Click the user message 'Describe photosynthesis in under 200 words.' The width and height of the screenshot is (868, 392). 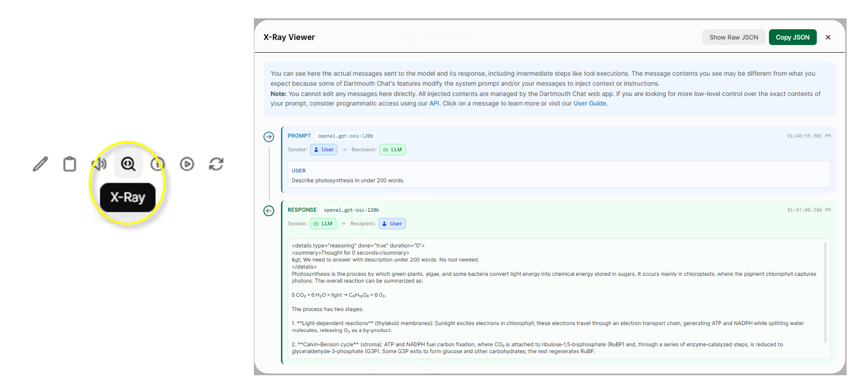pos(348,181)
